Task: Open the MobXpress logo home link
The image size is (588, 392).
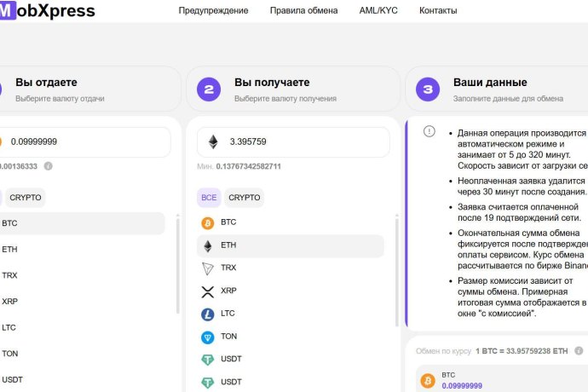Action: click(x=47, y=10)
